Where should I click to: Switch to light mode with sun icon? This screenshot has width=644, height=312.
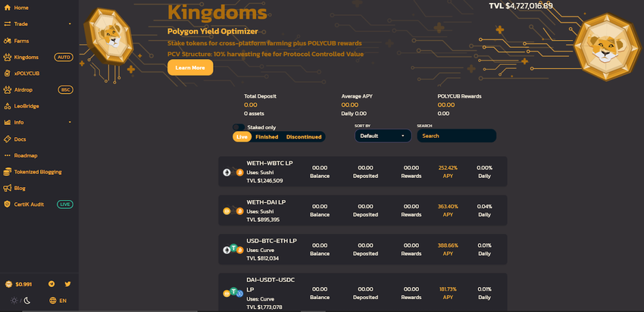pyautogui.click(x=14, y=301)
